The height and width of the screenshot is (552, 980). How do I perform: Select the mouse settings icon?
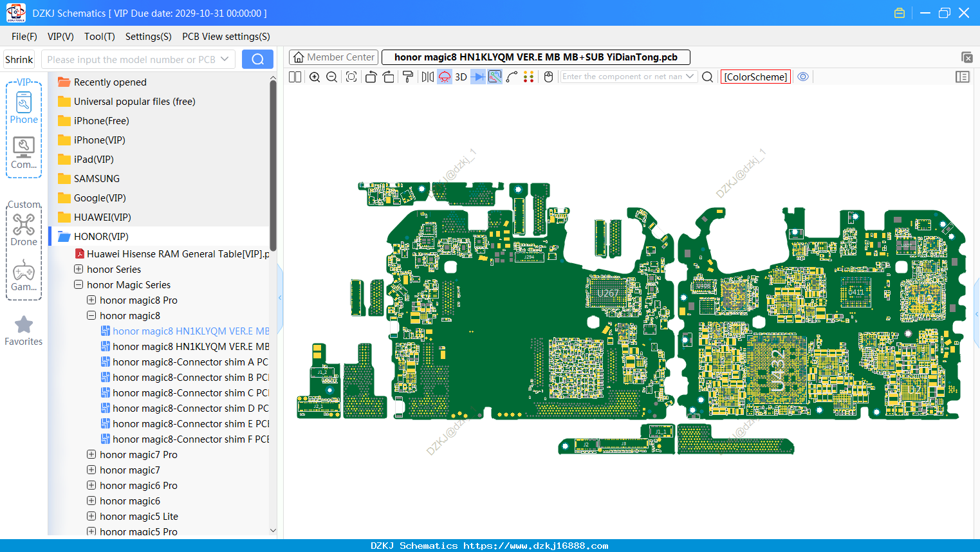tap(549, 77)
